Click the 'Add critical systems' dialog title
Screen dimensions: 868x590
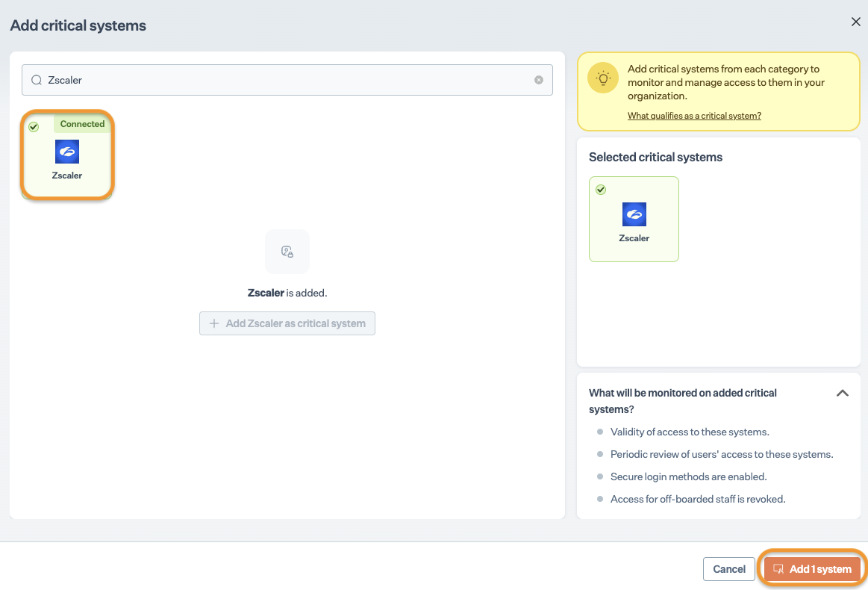point(78,25)
